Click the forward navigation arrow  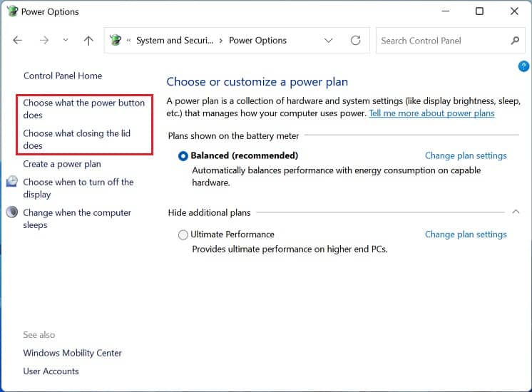(x=44, y=41)
